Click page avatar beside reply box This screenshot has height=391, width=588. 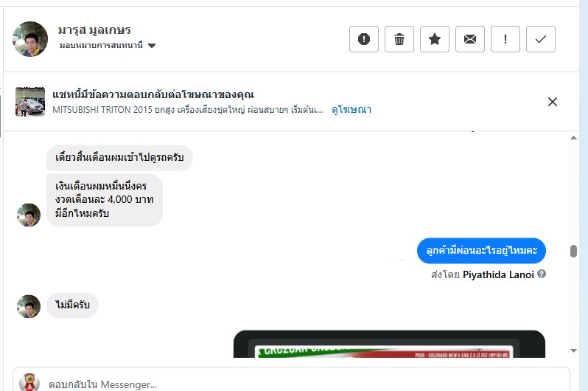[x=29, y=382]
